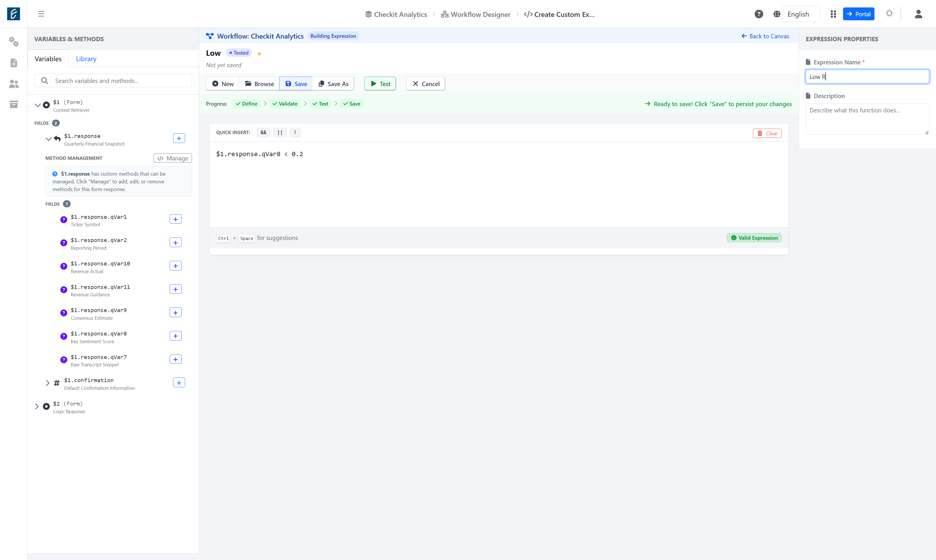Expand the $2 (Form) Logic Reasoner node
The height and width of the screenshot is (560, 936).
point(37,406)
